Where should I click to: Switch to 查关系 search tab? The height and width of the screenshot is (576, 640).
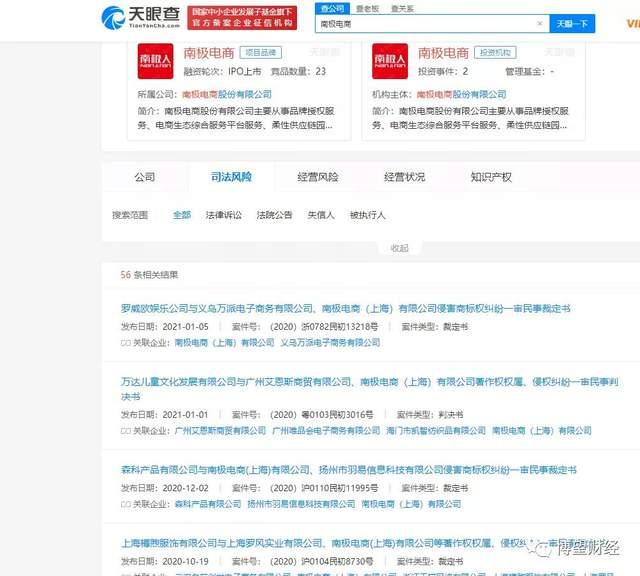(402, 9)
